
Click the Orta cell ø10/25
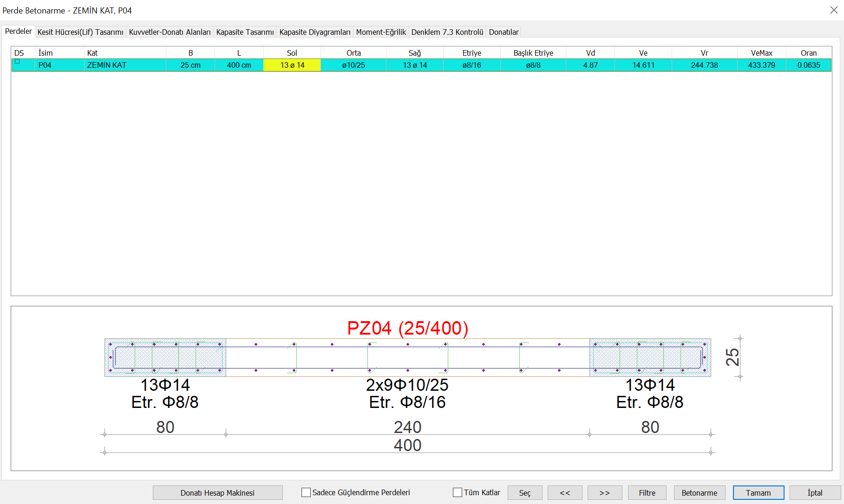(353, 65)
